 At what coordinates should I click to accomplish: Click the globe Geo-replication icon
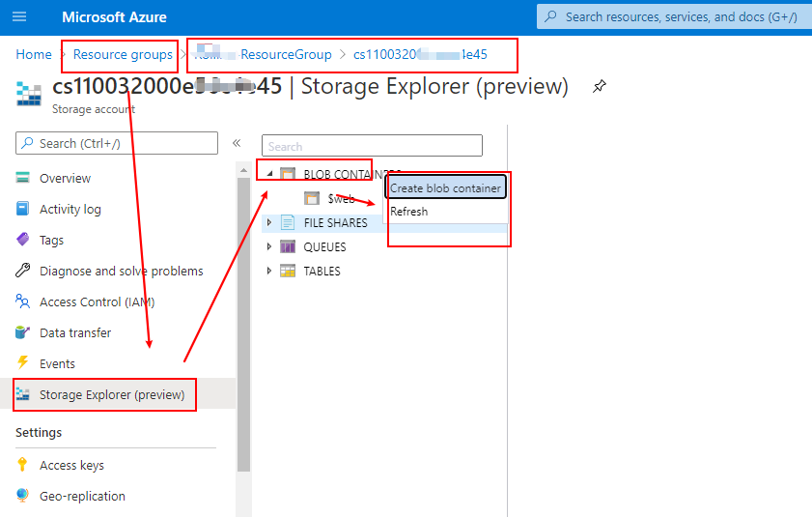(22, 495)
